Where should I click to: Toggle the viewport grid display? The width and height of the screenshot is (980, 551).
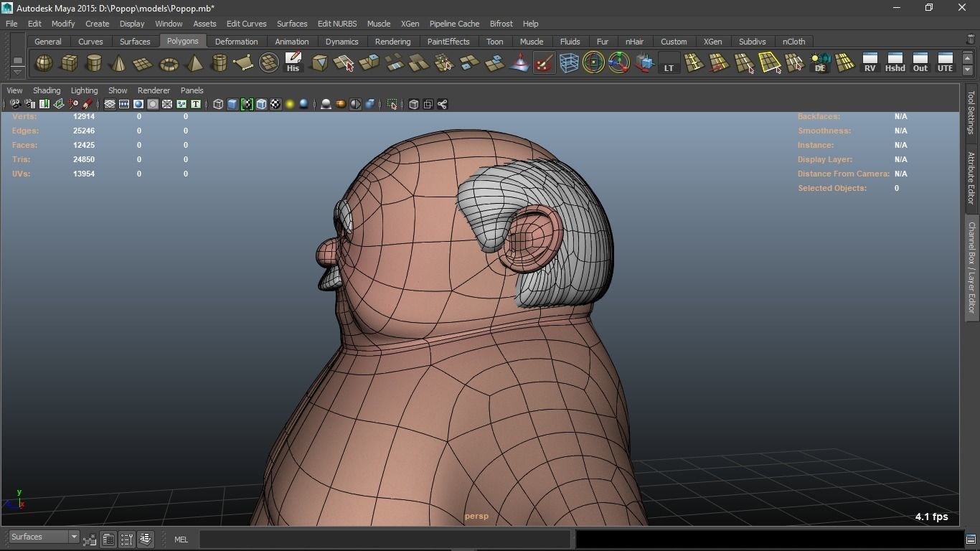110,105
